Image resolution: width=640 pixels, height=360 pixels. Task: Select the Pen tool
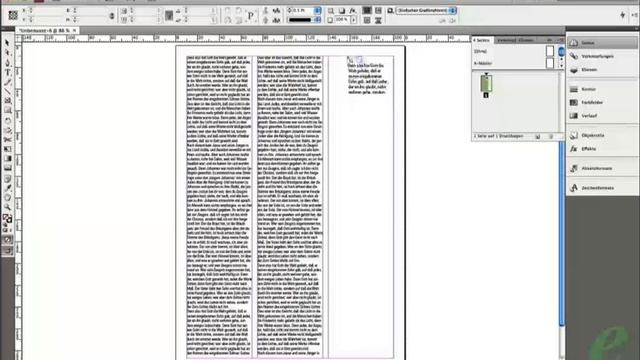(7, 62)
